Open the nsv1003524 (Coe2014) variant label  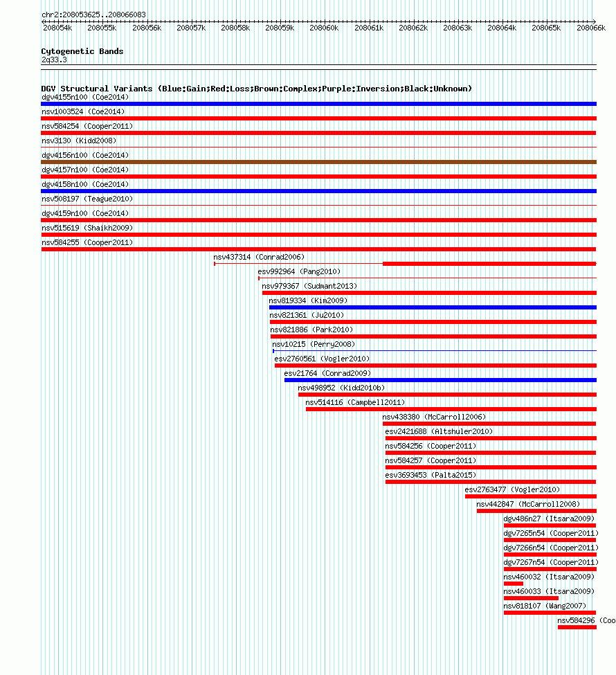pyautogui.click(x=83, y=112)
